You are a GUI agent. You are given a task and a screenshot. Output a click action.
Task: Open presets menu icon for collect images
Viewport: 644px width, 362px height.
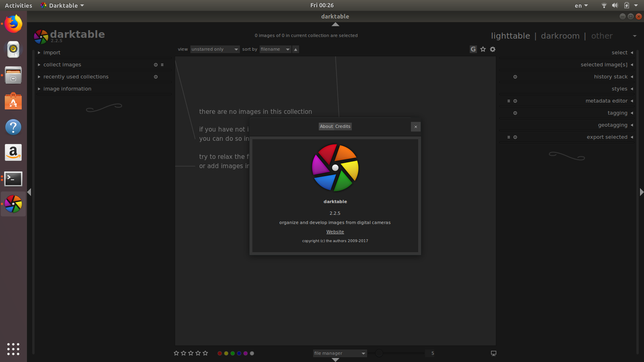click(x=162, y=65)
